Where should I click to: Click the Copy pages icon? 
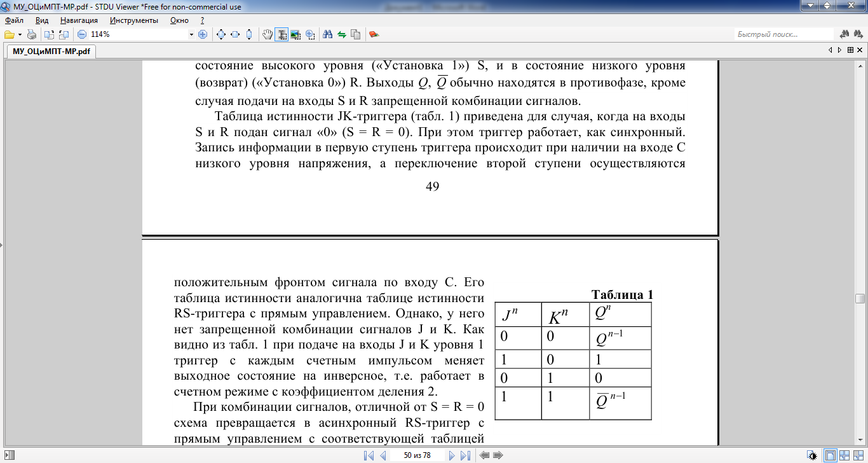pyautogui.click(x=355, y=34)
